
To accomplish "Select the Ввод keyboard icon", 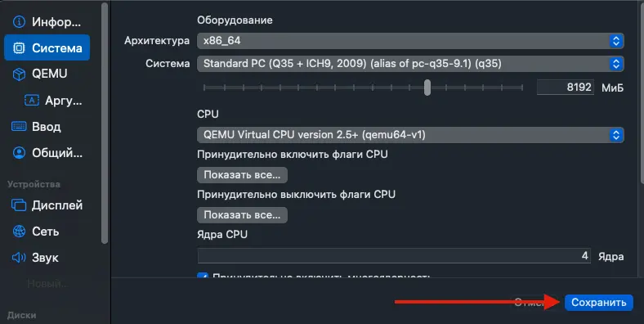I will coord(19,126).
